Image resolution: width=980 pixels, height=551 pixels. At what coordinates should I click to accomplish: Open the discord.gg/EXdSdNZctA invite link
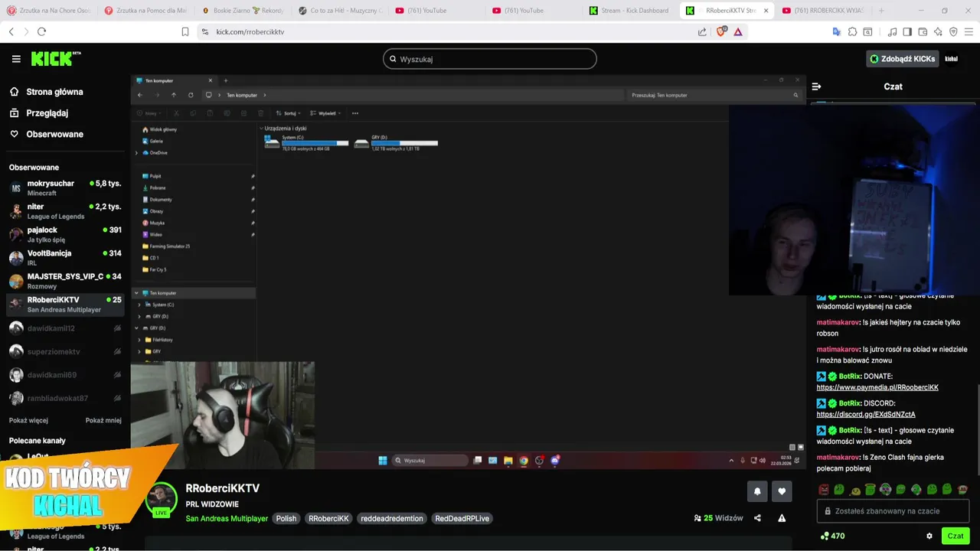tap(866, 414)
